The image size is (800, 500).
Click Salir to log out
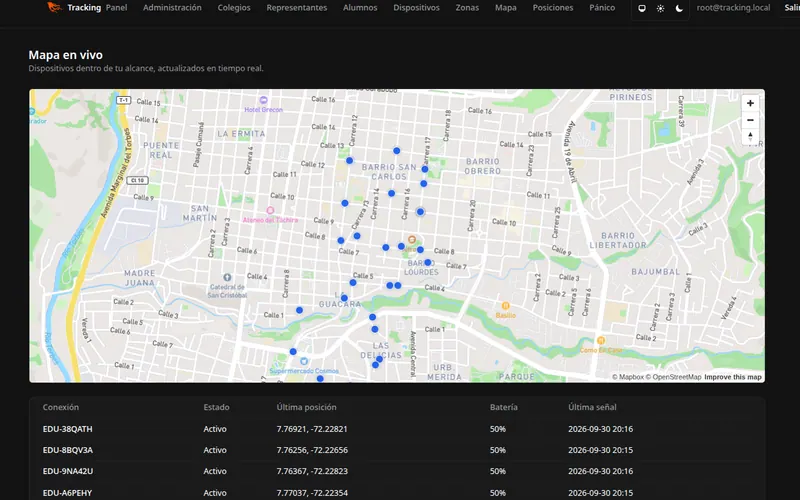pos(792,8)
